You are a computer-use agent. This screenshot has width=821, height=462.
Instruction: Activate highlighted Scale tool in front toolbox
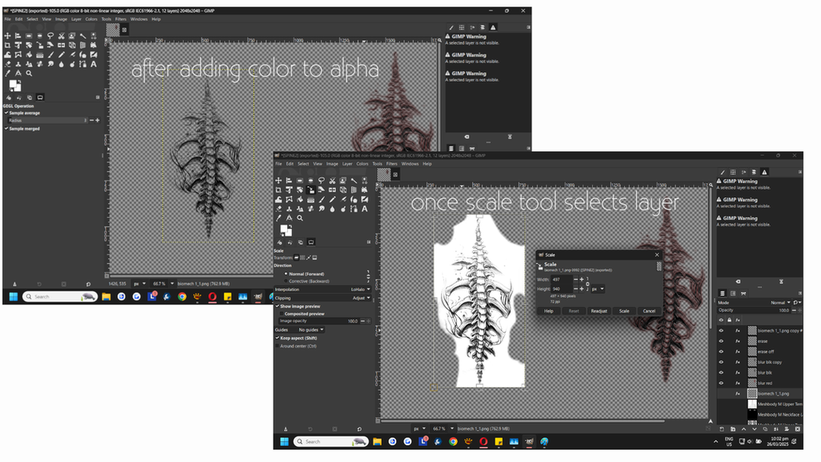[x=311, y=190]
